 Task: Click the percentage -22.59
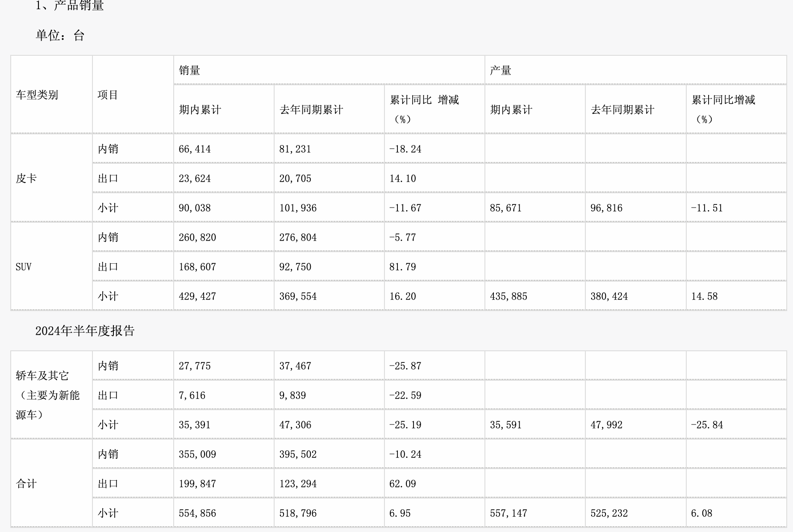tap(405, 395)
